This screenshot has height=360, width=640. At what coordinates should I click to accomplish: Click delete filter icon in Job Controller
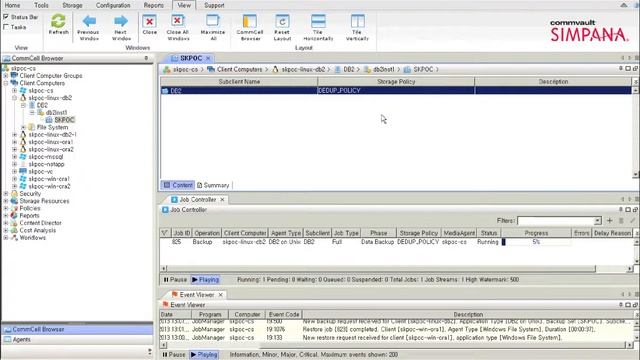pyautogui.click(x=621, y=220)
